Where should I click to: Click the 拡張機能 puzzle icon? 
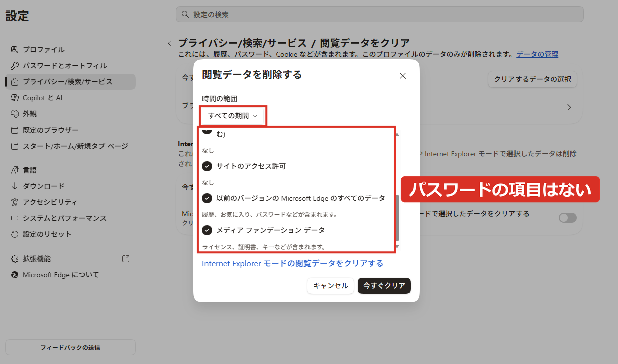point(14,259)
